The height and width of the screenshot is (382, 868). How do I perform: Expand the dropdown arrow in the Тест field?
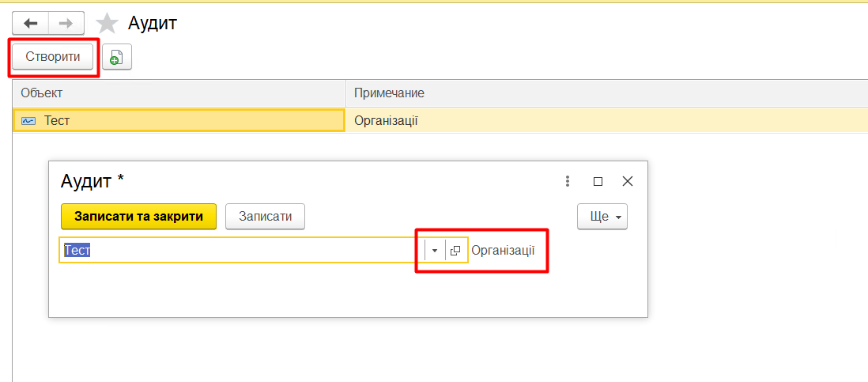point(434,251)
